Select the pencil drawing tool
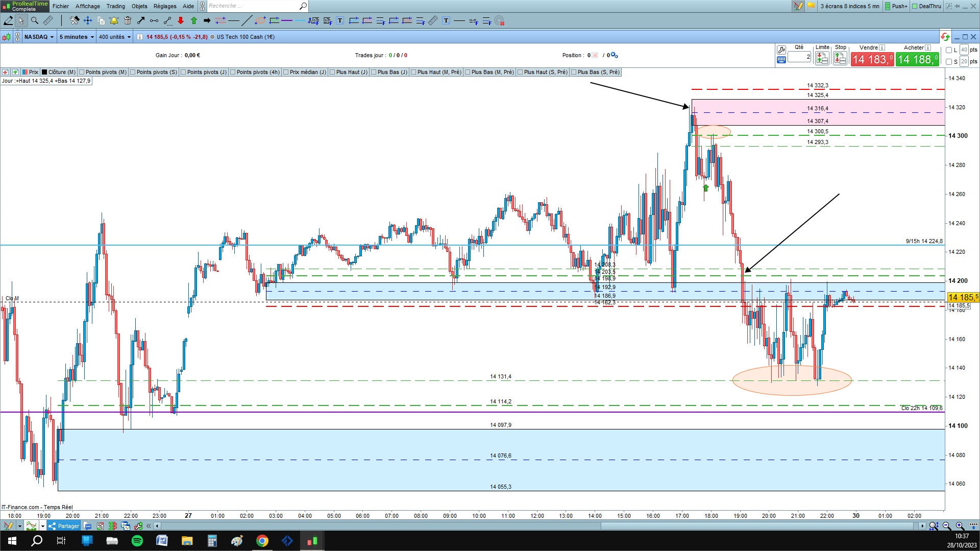980x551 pixels. 8,21
